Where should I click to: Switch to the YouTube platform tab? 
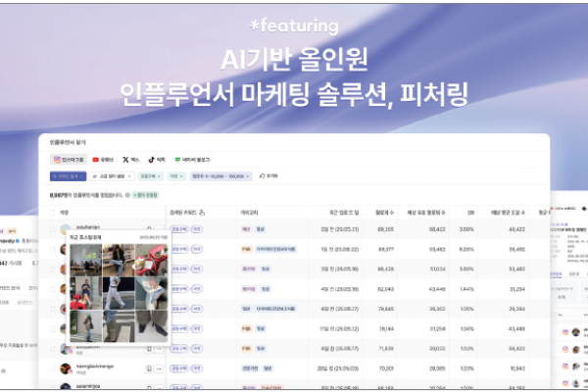pyautogui.click(x=103, y=159)
